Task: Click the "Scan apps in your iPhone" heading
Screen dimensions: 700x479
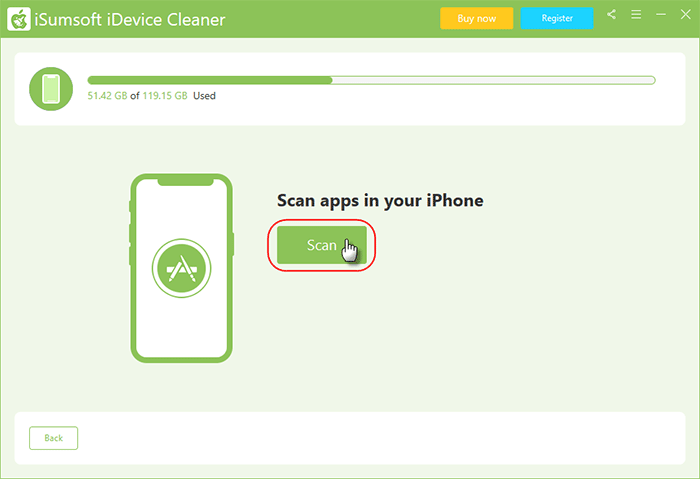Action: pyautogui.click(x=380, y=200)
